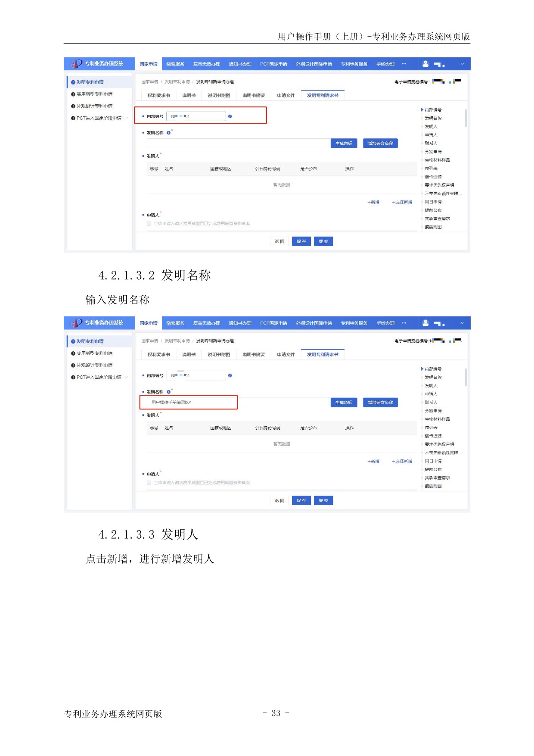534x756 pixels.
Task: Expand PCT进入国家阶段申请 in lower sidebar
Action: [127, 377]
